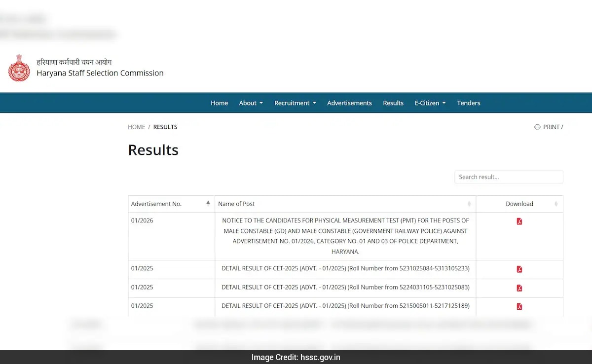Click the printer icon beside PRINT

(537, 127)
